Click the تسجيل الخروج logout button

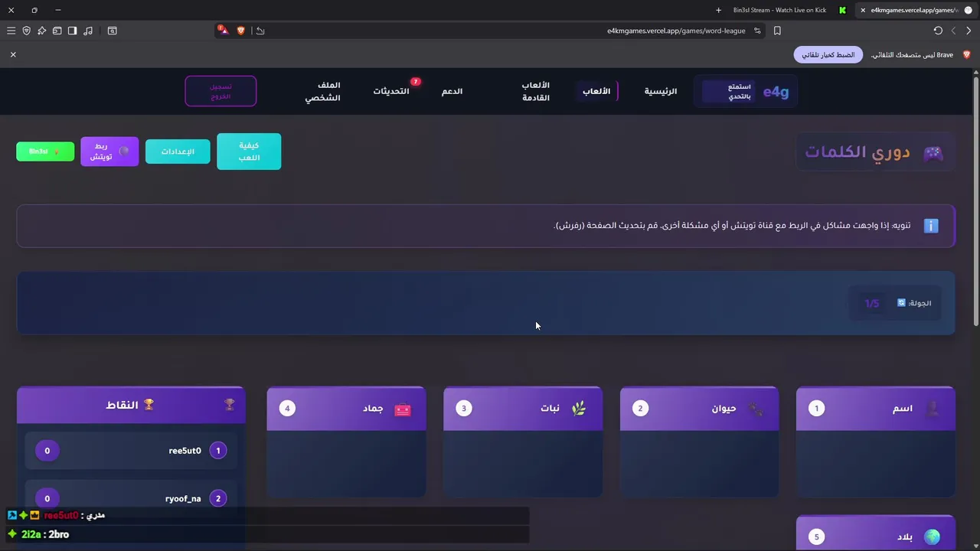pos(220,91)
